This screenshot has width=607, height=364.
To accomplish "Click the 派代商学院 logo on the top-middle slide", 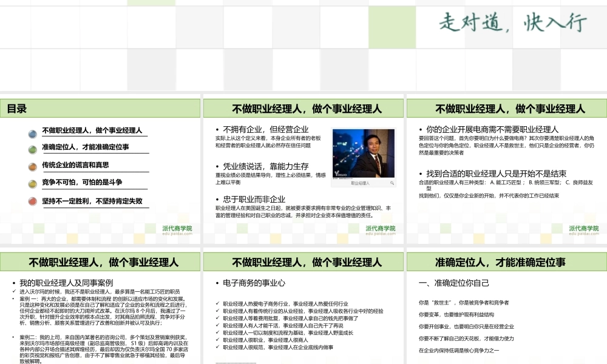I will coord(381,229).
